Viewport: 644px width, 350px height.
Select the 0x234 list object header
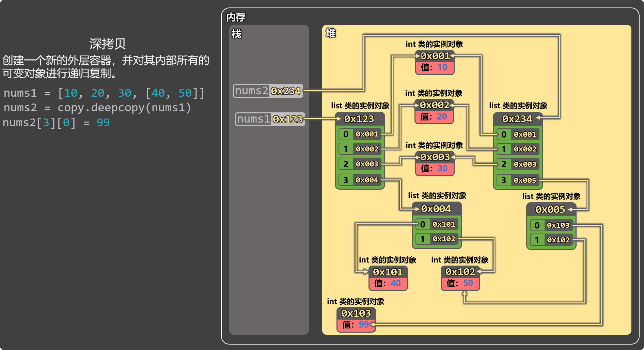click(517, 119)
